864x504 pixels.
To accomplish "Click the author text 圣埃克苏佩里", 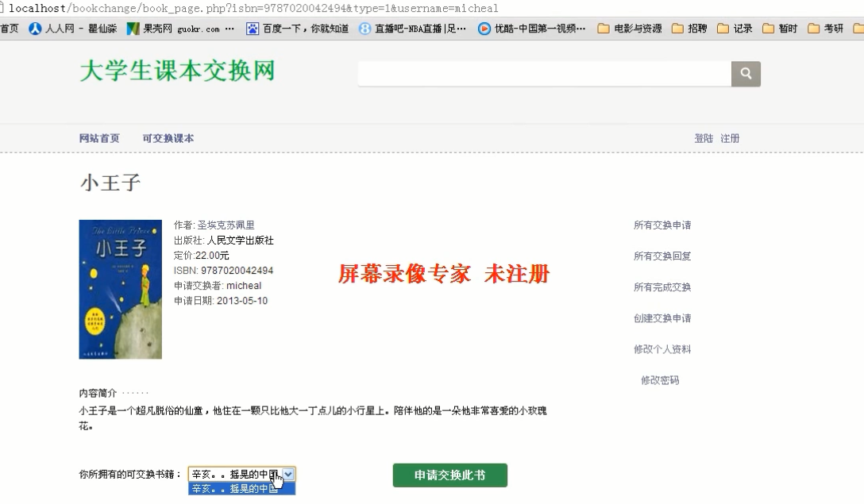I will pyautogui.click(x=226, y=225).
